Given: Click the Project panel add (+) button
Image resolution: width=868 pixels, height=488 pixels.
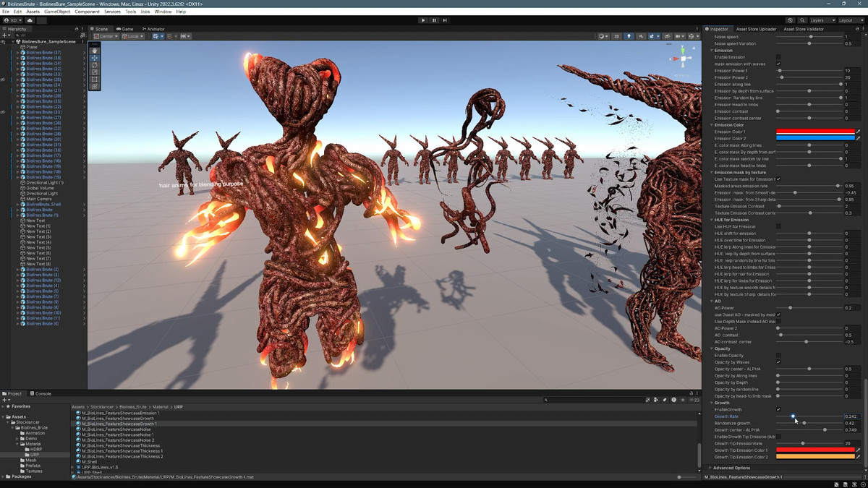Looking at the screenshot, I should [5, 400].
